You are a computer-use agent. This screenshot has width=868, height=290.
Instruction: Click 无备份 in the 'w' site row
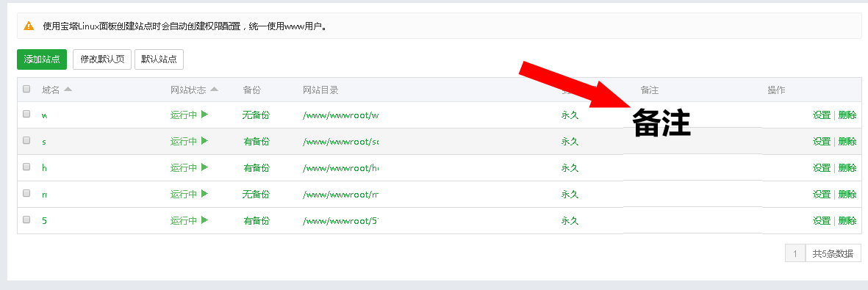[x=257, y=115]
